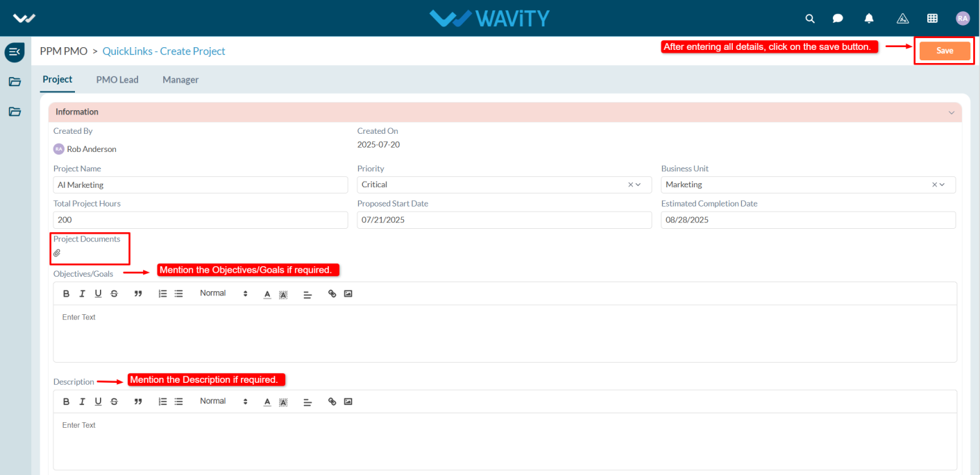The image size is (980, 475).
Task: Insert bullet list in Objectives/Goals editor
Action: coord(178,294)
